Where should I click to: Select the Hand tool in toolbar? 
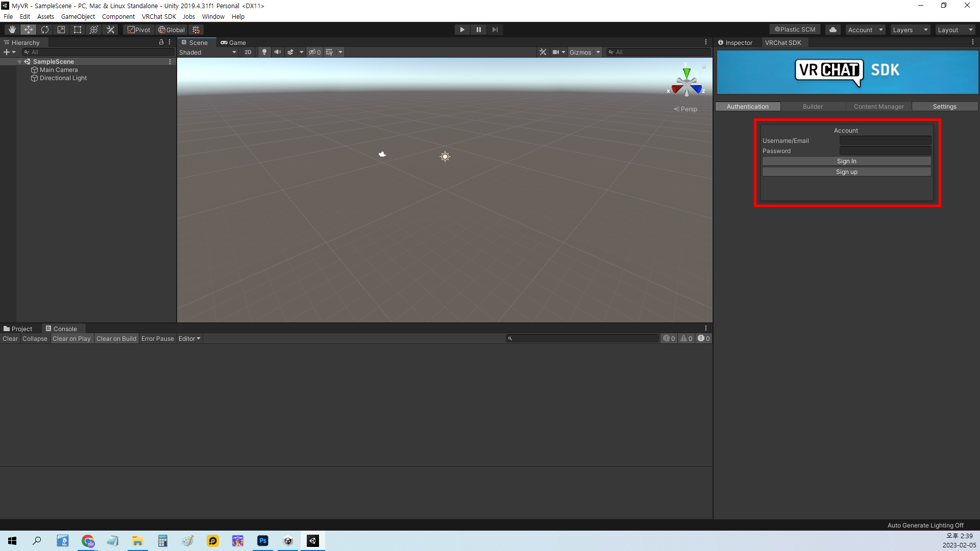(x=12, y=30)
